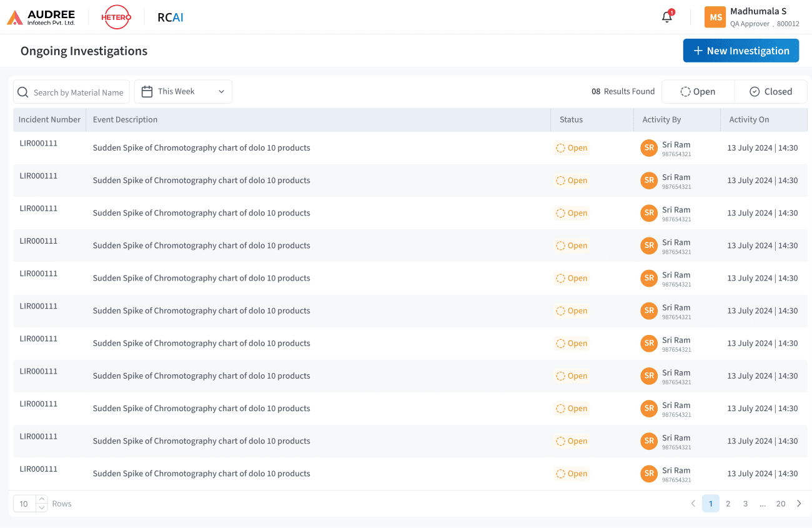Click the RCAI logo

tap(171, 17)
